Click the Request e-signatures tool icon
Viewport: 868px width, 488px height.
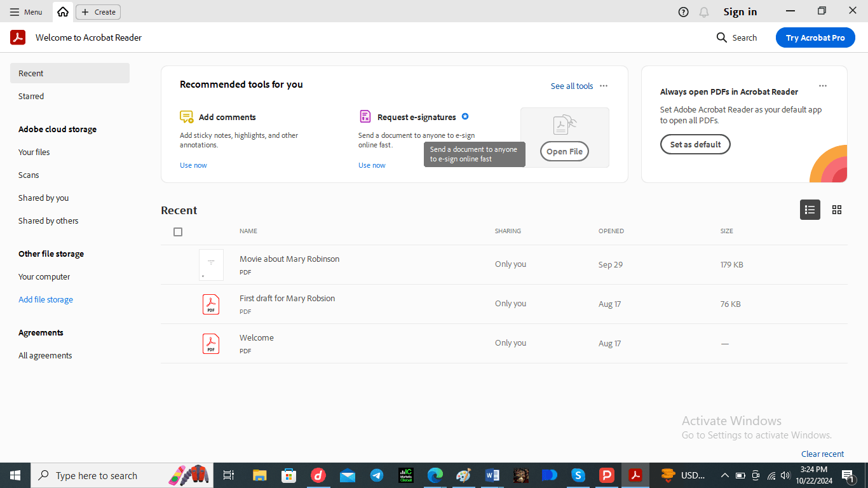tap(365, 116)
